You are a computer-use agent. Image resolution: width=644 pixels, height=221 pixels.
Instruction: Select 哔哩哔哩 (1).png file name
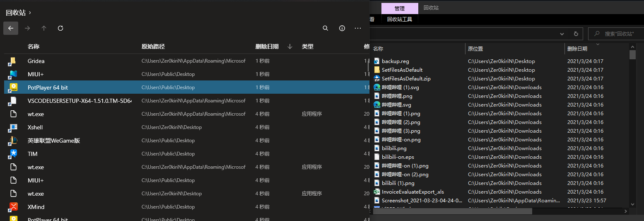[401, 114]
